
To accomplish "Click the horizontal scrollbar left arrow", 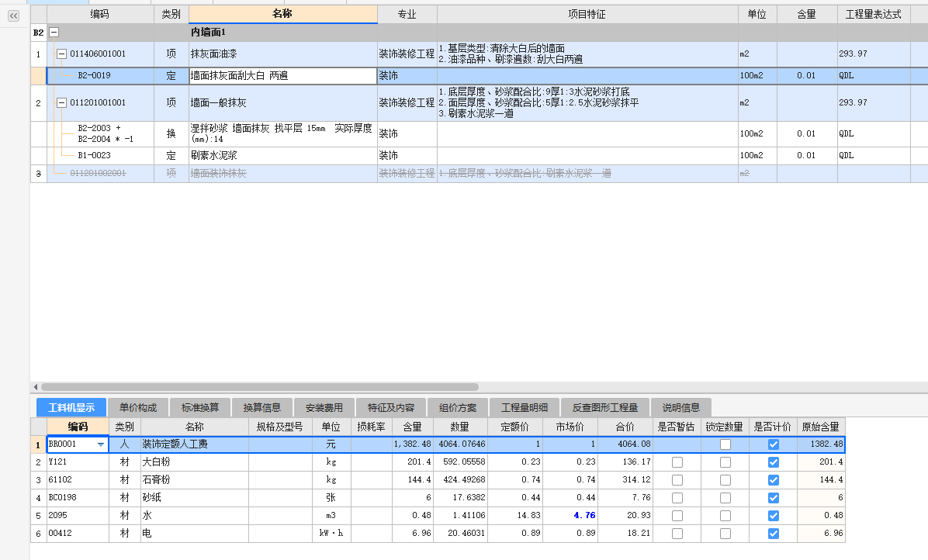I will [36, 387].
